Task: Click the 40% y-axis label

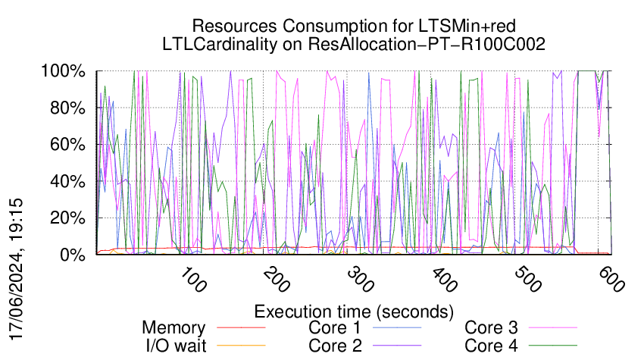Action: click(x=67, y=181)
